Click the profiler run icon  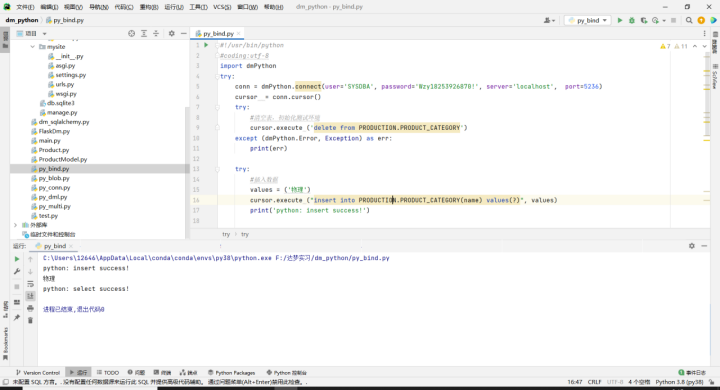pos(655,20)
